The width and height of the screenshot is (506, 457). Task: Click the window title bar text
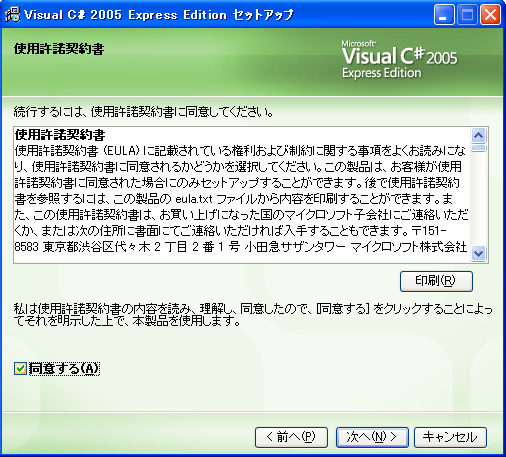159,15
